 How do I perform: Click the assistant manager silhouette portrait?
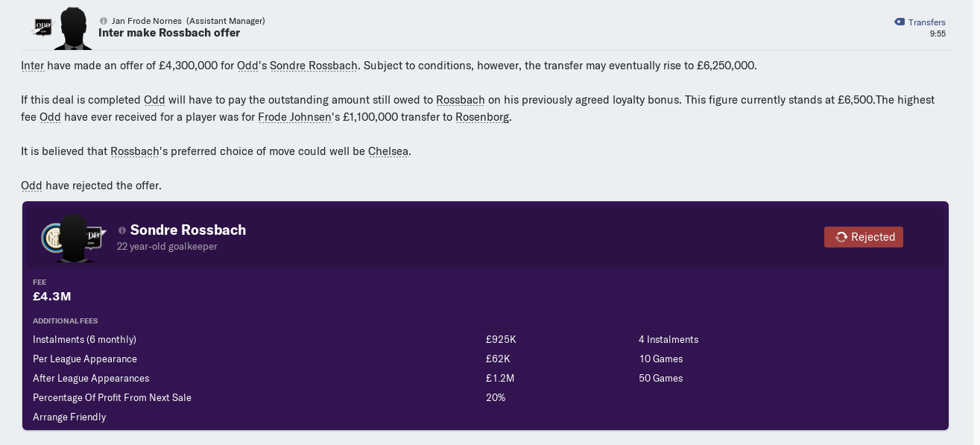(x=73, y=28)
